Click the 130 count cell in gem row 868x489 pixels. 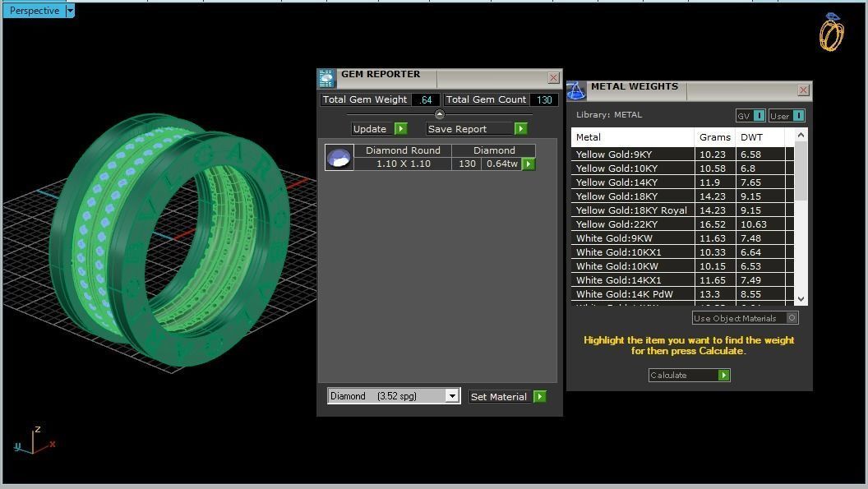(x=467, y=164)
